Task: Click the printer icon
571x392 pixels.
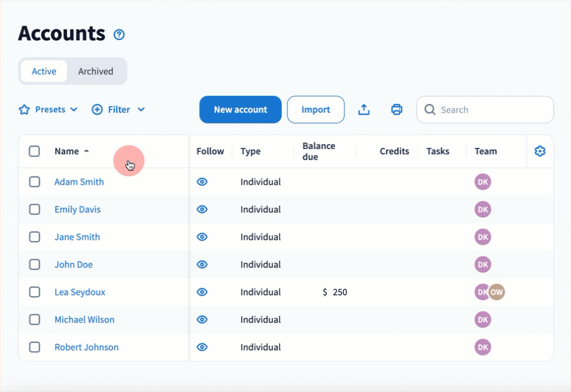Action: [396, 110]
